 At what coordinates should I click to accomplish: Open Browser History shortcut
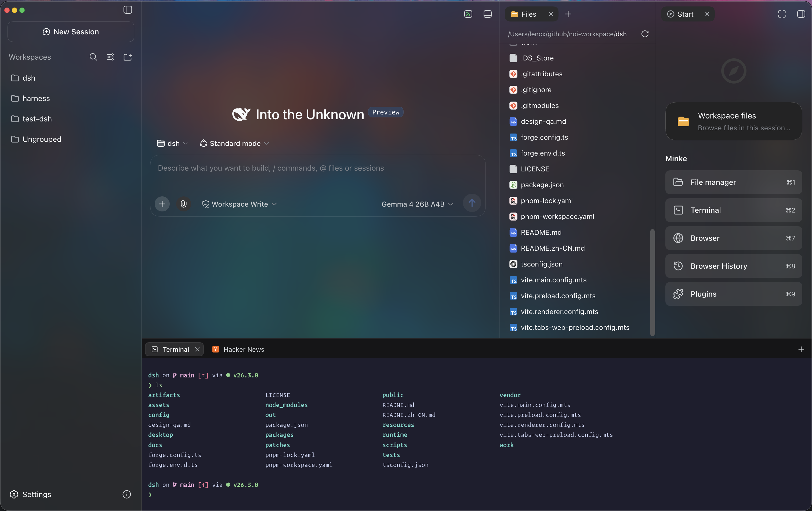click(x=733, y=266)
